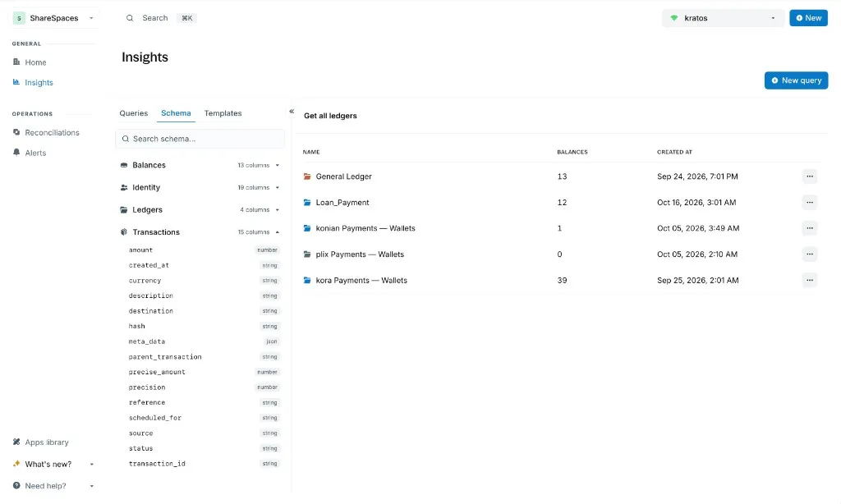Click the wifi status icon beside kratos
Image resolution: width=841 pixels, height=504 pixels.
(x=674, y=18)
